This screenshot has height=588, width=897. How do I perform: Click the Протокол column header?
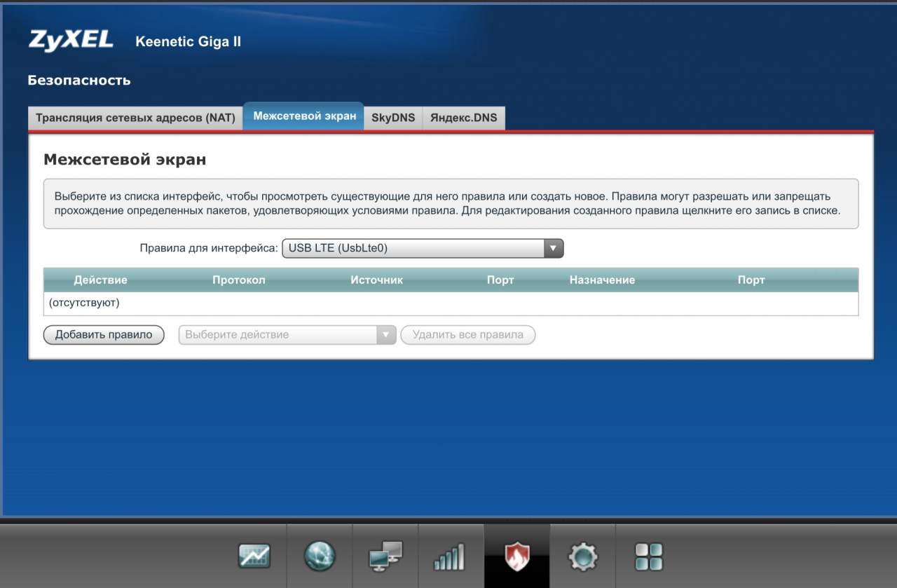(239, 280)
